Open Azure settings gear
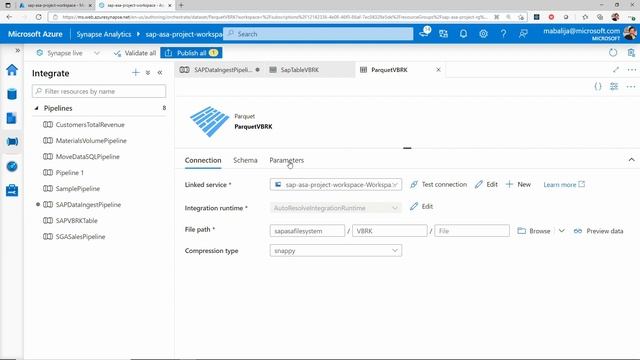 (x=483, y=34)
